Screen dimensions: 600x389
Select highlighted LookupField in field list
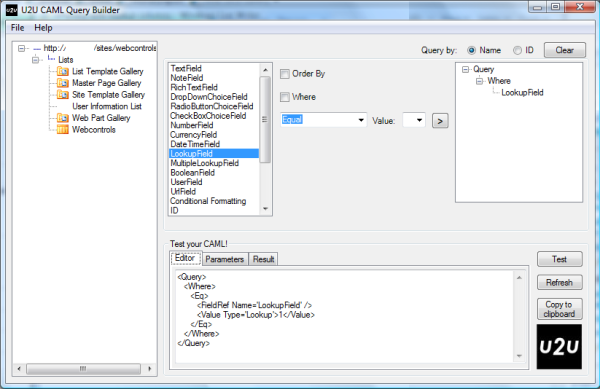[x=214, y=153]
